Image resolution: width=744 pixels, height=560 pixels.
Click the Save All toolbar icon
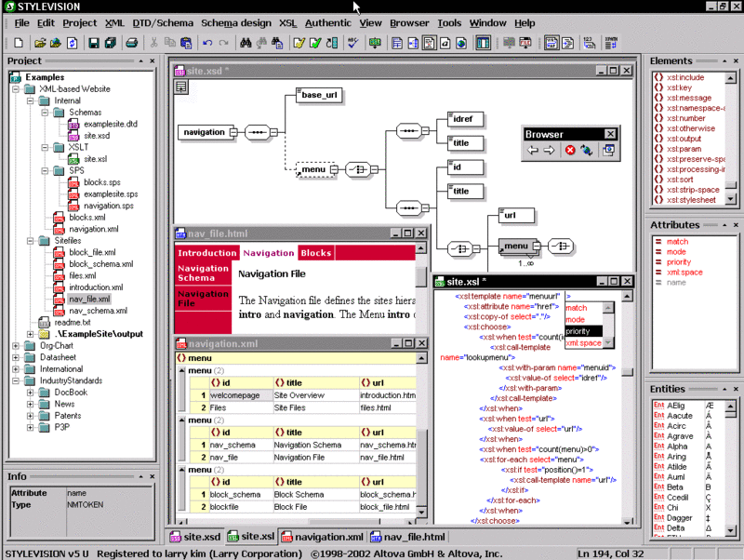(110, 43)
